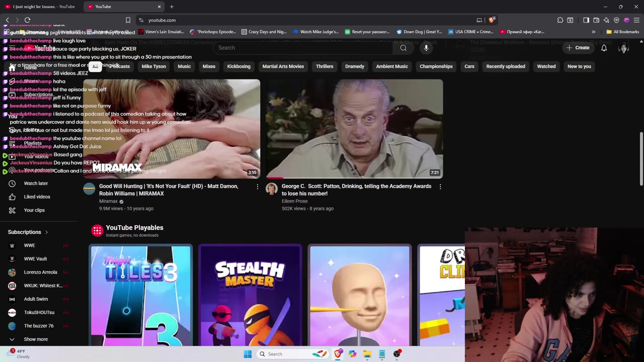Open Eileen Prose channel avatar
This screenshot has height=362, width=644.
click(272, 189)
